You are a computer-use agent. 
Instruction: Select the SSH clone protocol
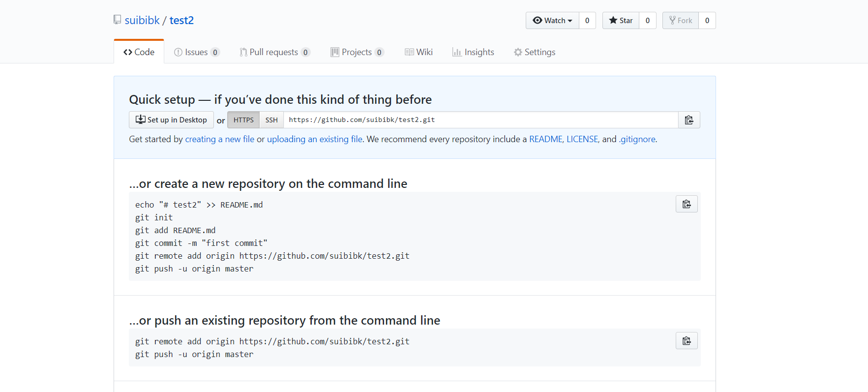(x=271, y=120)
